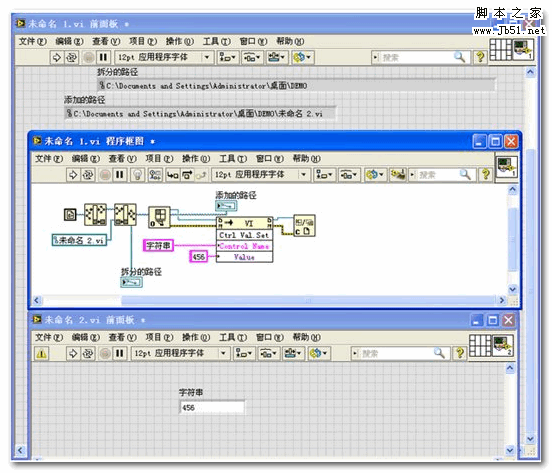Click Run arrow in 未命名 2.vi toolbar
Viewport: 552px width, 473px height.
click(73, 353)
